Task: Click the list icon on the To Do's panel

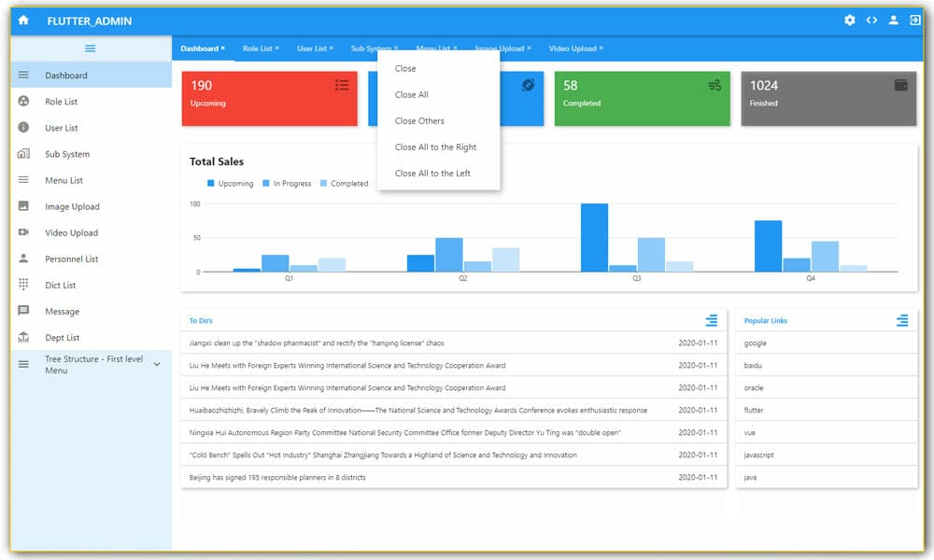Action: [x=712, y=320]
